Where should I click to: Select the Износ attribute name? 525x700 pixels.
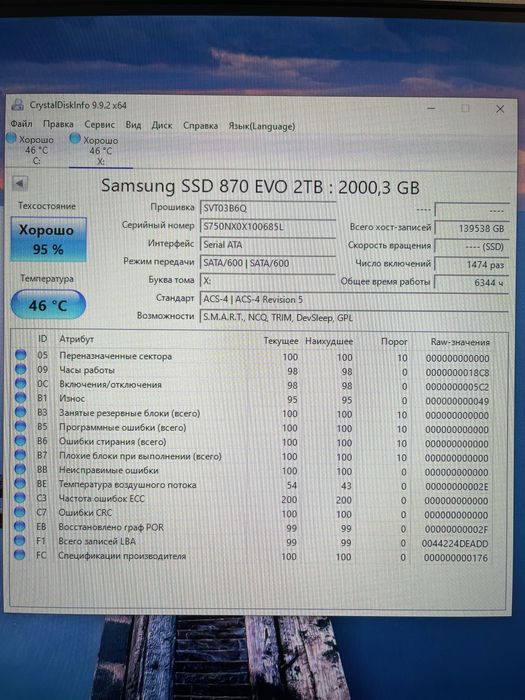point(72,398)
